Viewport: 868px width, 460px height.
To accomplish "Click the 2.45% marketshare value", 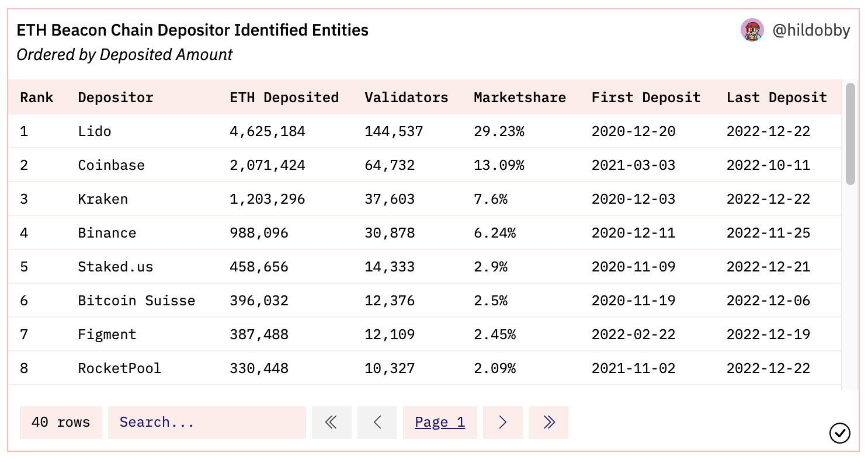I will [x=495, y=334].
